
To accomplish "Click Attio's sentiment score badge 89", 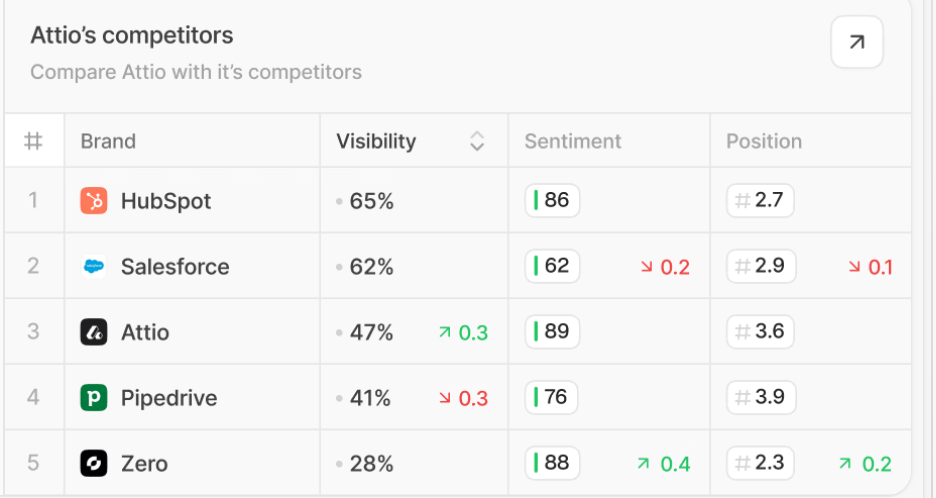I will (x=552, y=332).
